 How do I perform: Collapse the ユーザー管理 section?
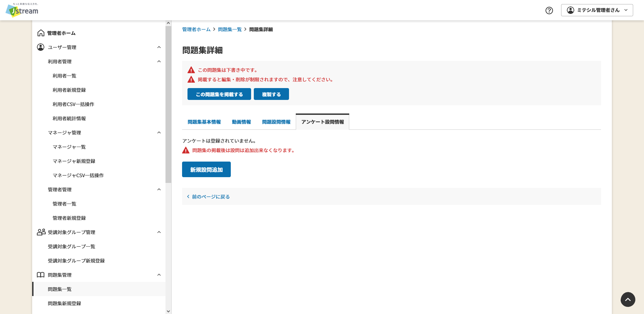tap(159, 47)
